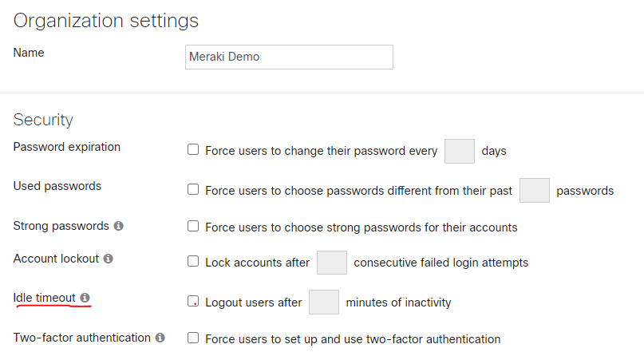Click the Account lockout info icon

coord(109,259)
